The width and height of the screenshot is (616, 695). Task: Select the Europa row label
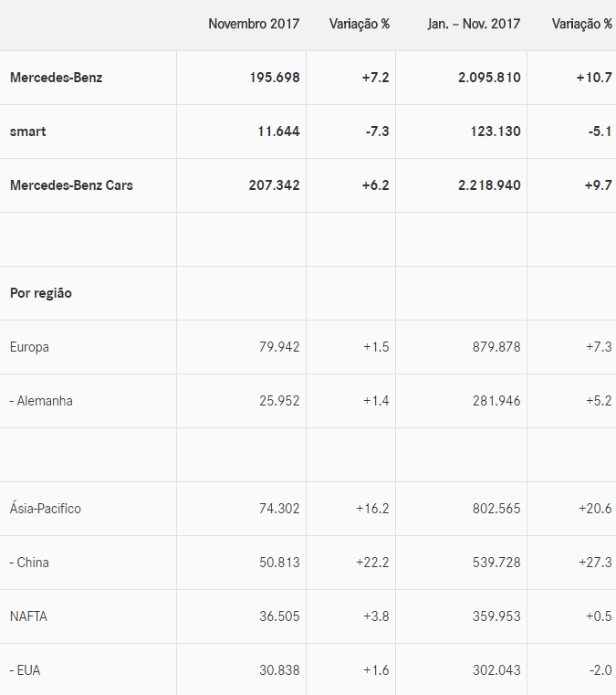coord(29,347)
